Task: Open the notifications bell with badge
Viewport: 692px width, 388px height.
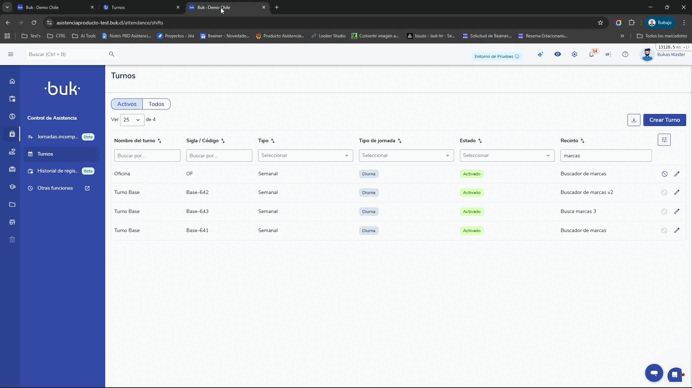Action: tap(592, 54)
